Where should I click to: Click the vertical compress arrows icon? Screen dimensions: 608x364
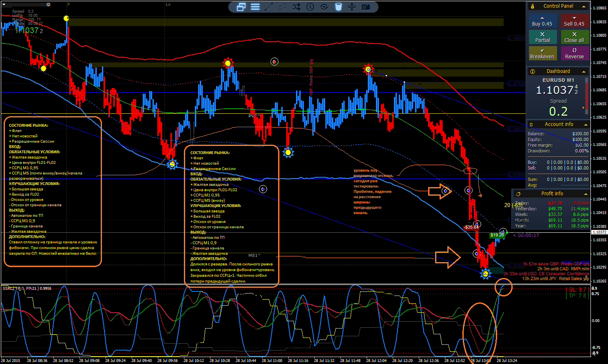click(x=352, y=7)
